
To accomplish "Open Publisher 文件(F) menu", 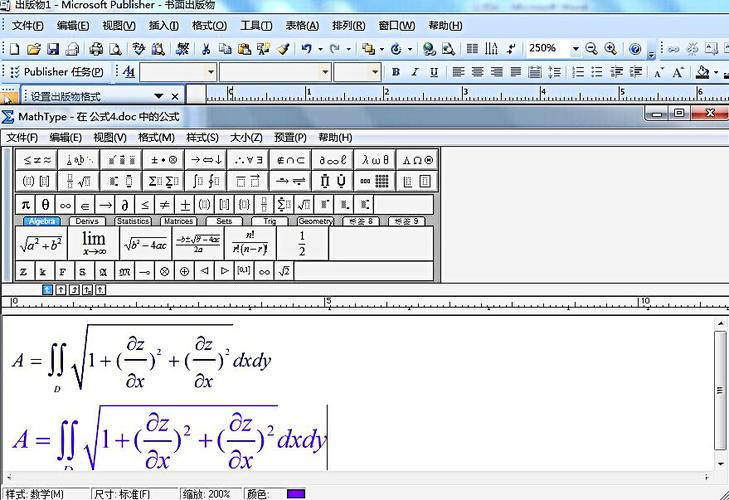I will pos(27,26).
